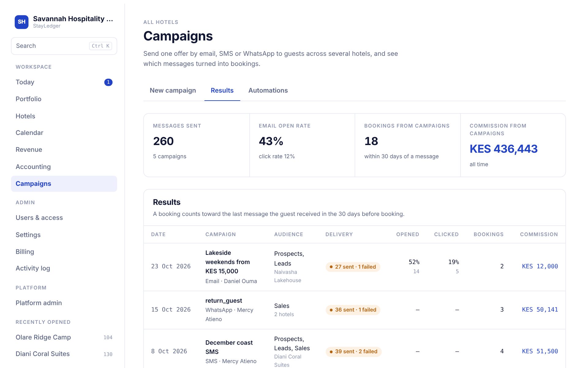Open the return_guest campaign
This screenshot has height=368, width=588.
tap(224, 301)
